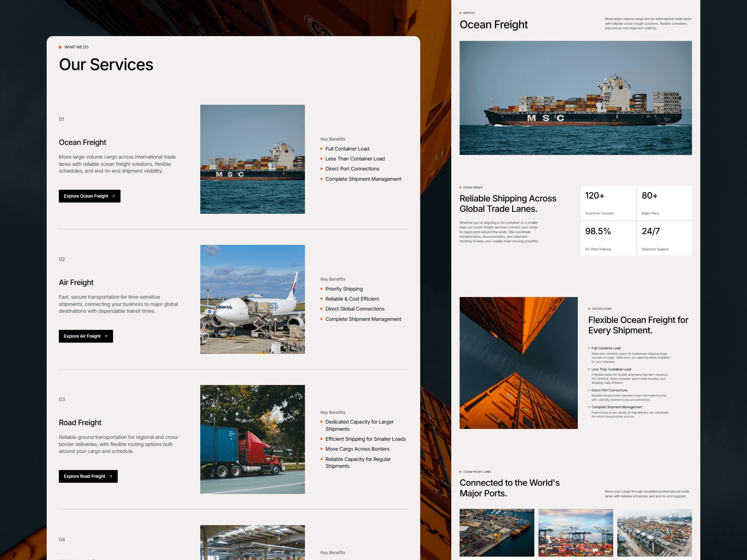
Task: Click the warehouse interior photo in service 04
Action: [252, 542]
